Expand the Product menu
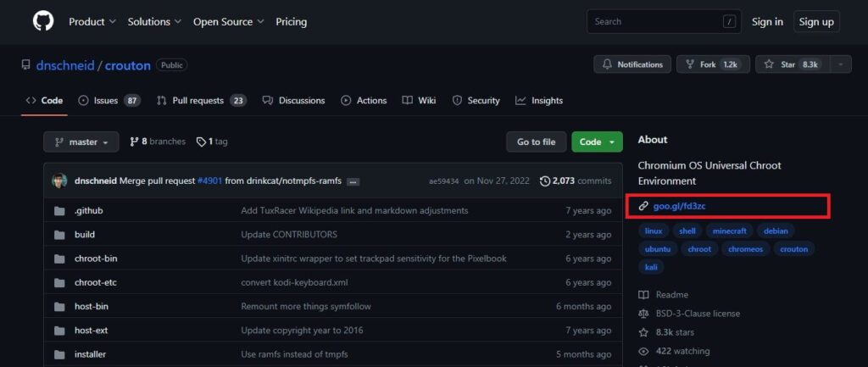The width and height of the screenshot is (868, 367). (x=92, y=21)
